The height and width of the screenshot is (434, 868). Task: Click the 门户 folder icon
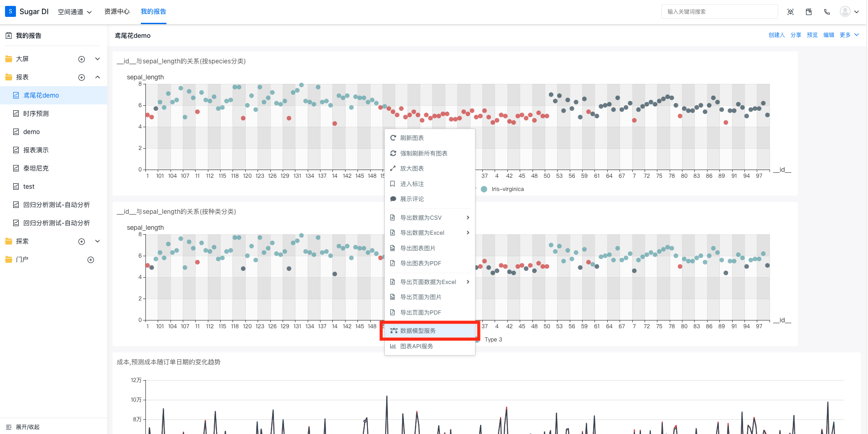(x=9, y=259)
